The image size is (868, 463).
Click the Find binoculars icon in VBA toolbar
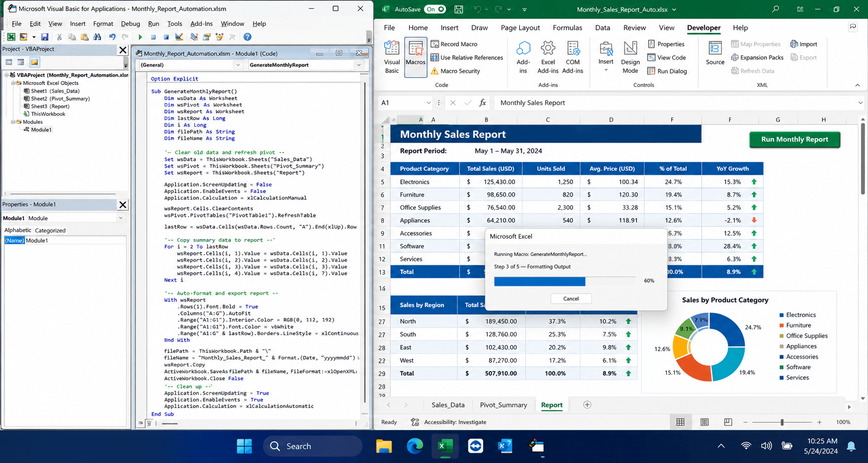coord(97,37)
